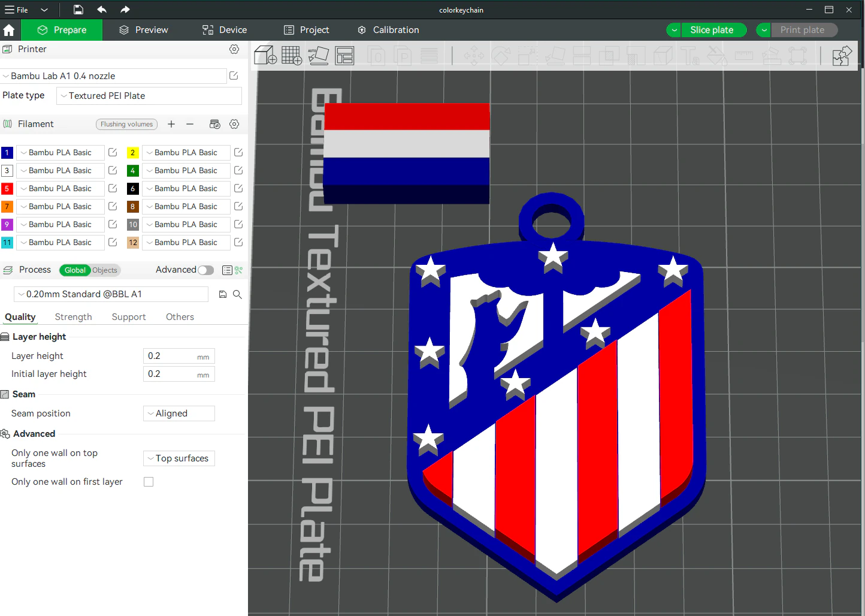Expand the Slice plate arrow menu
The image size is (865, 616).
(x=674, y=30)
